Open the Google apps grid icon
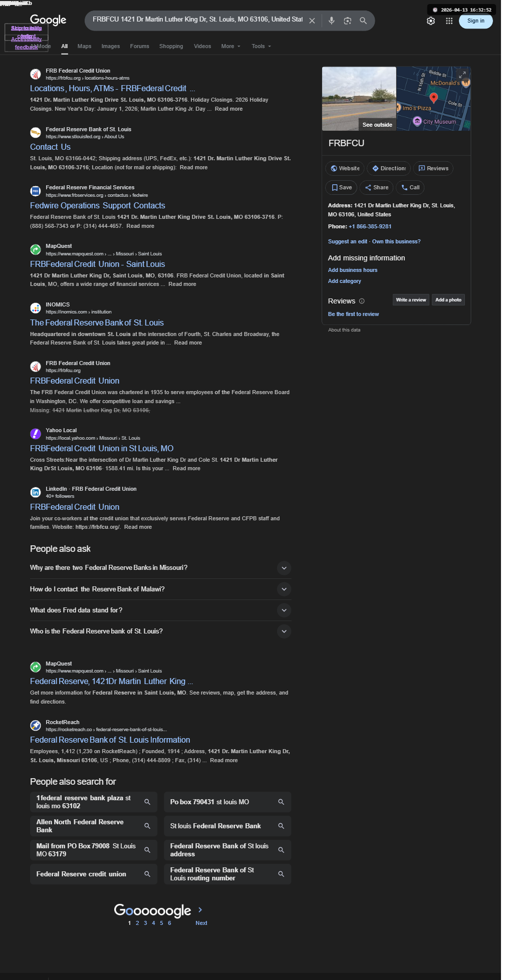The image size is (507, 980). pos(449,21)
